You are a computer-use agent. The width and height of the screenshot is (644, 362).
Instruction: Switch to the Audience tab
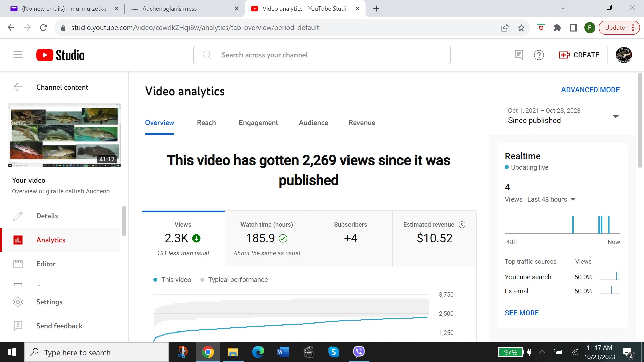click(x=314, y=123)
